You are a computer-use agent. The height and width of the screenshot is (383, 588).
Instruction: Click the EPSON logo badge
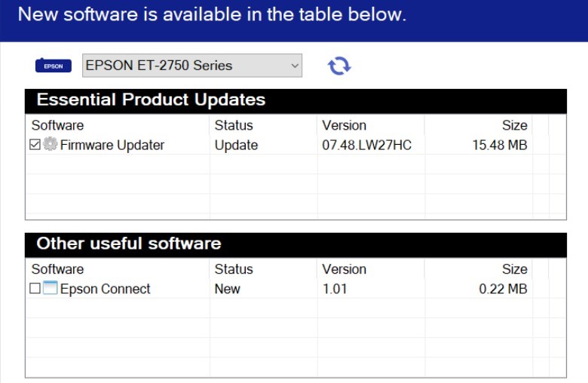click(54, 66)
